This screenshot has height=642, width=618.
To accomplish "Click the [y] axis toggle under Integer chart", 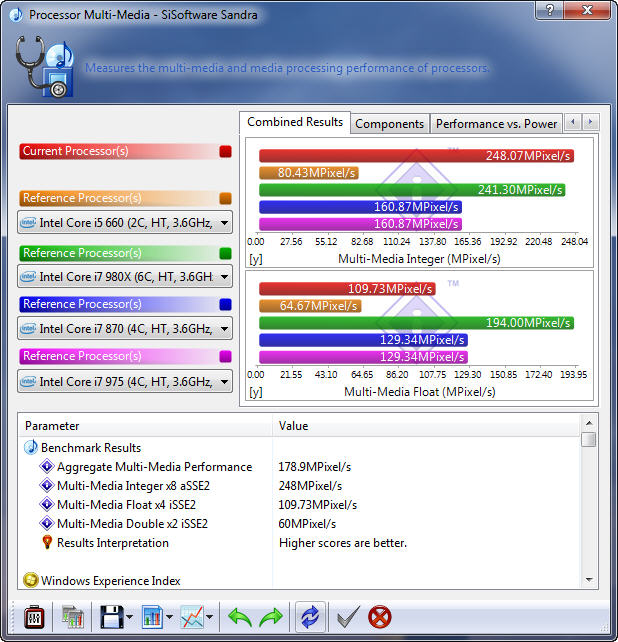I will [256, 259].
